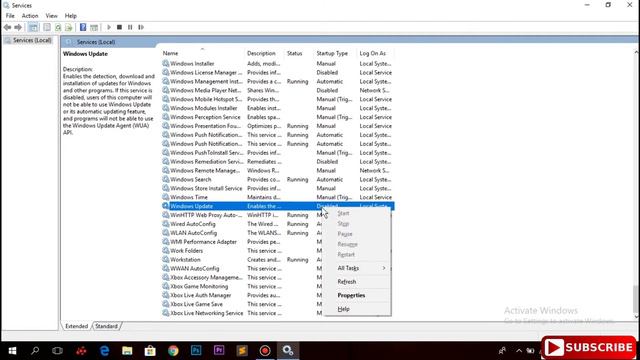Click the Pause Service toolbar icon
This screenshot has width=640, height=360.
tap(130, 27)
